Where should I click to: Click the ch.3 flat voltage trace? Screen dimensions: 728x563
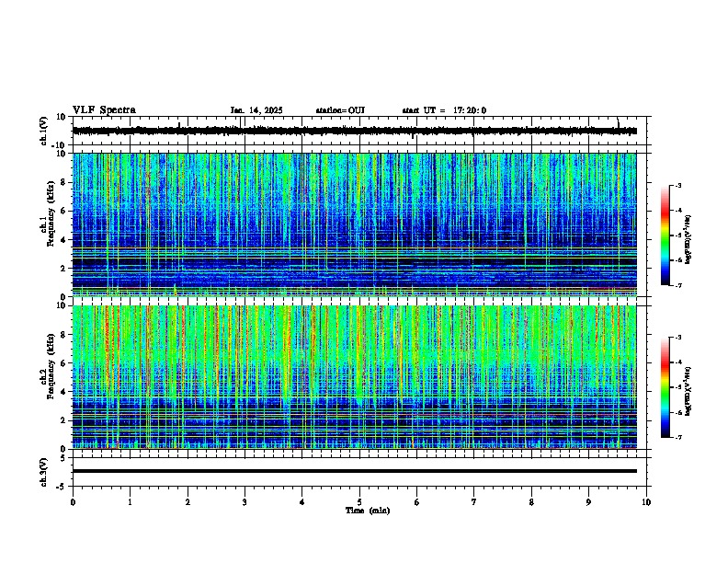tap(355, 471)
